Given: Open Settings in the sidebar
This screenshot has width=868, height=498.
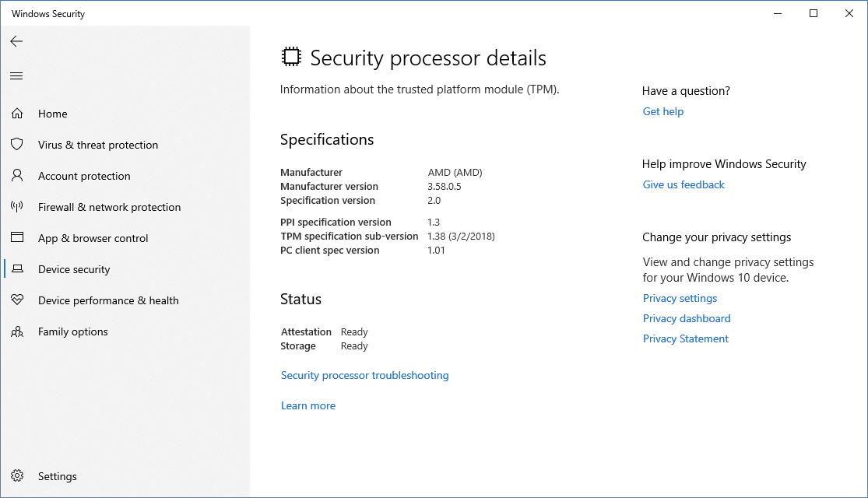Looking at the screenshot, I should click(57, 476).
